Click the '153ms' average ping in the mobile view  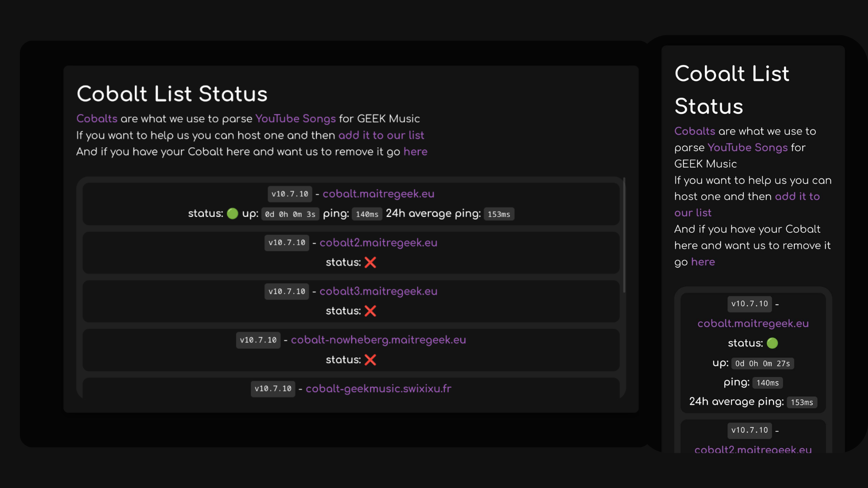tap(802, 402)
